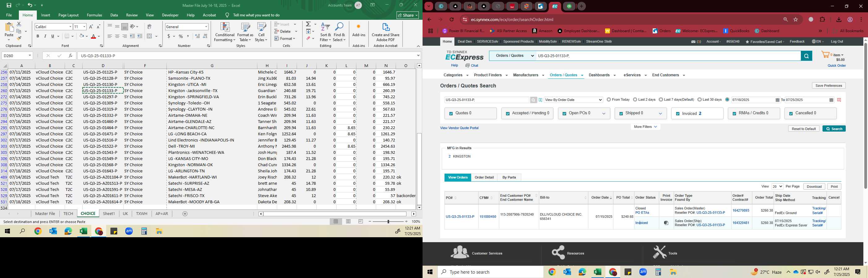
Task: Select the Last 30 days radio button
Action: point(699,100)
